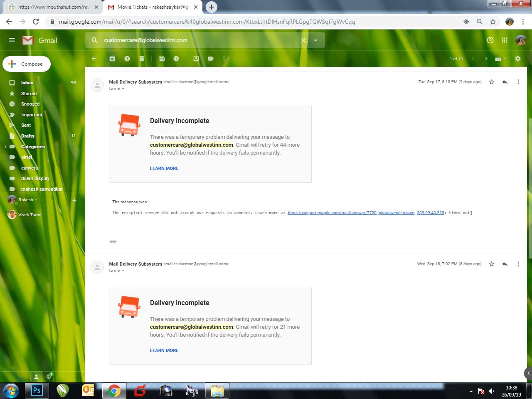Snooze this conversation using the clock icon
Viewport: 532px width, 399px height.
(x=176, y=59)
